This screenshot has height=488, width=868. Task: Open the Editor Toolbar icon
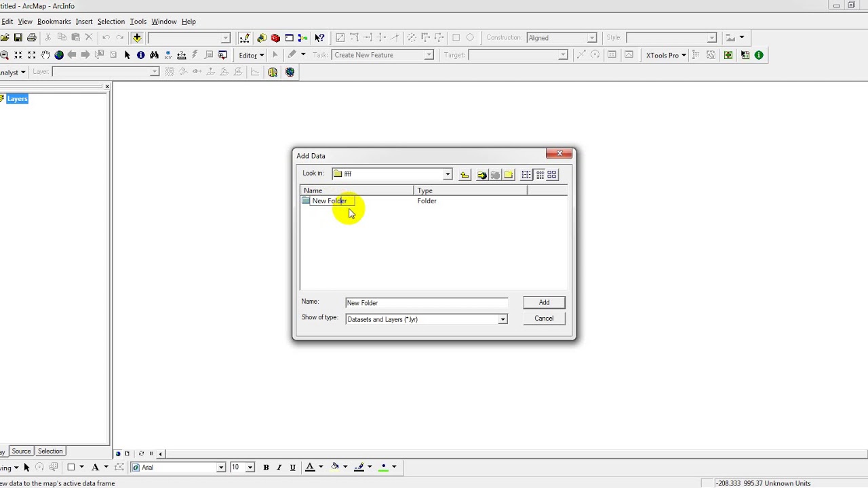point(244,38)
